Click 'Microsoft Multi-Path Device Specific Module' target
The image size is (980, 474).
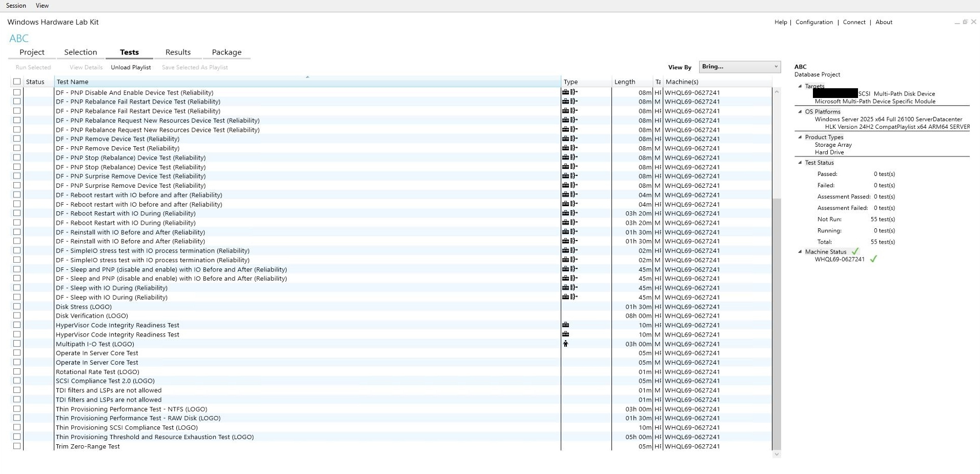[x=875, y=102]
